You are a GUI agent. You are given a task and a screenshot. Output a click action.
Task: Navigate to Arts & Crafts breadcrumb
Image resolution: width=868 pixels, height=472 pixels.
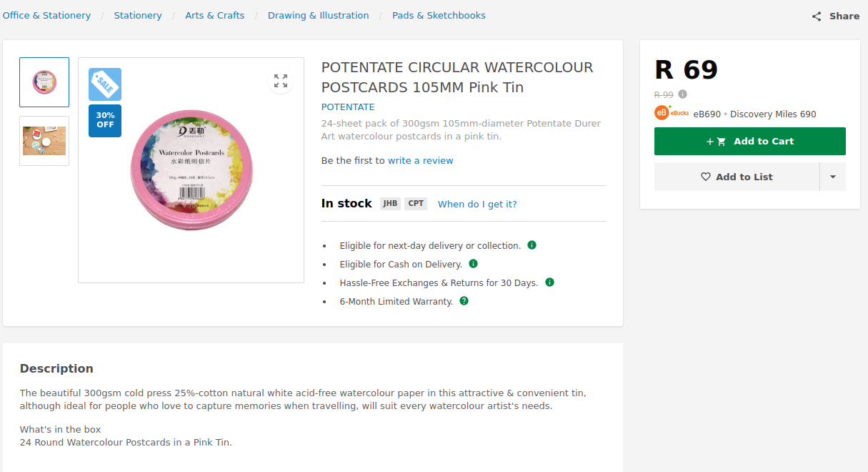214,16
